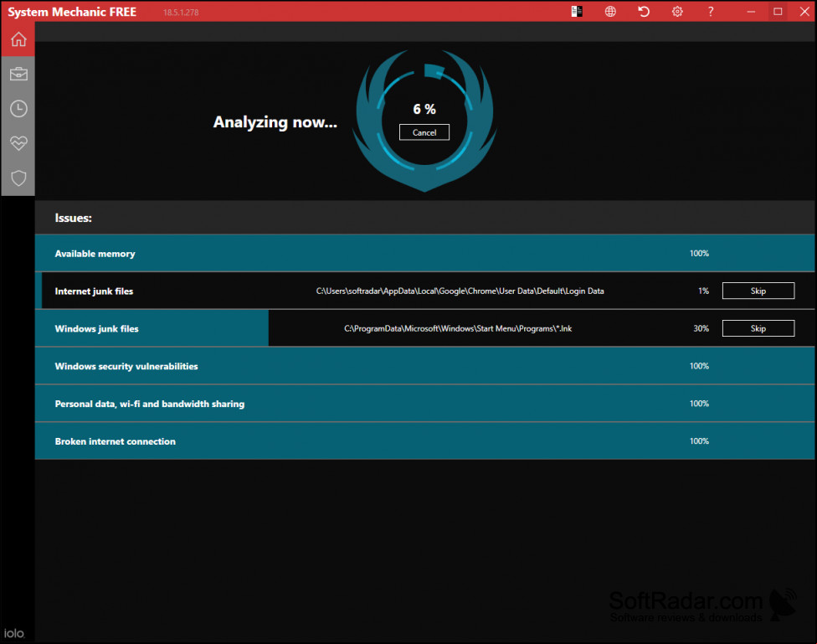Viewport: 817px width, 644px height.
Task: Open the Home dashboard icon
Action: [18, 39]
